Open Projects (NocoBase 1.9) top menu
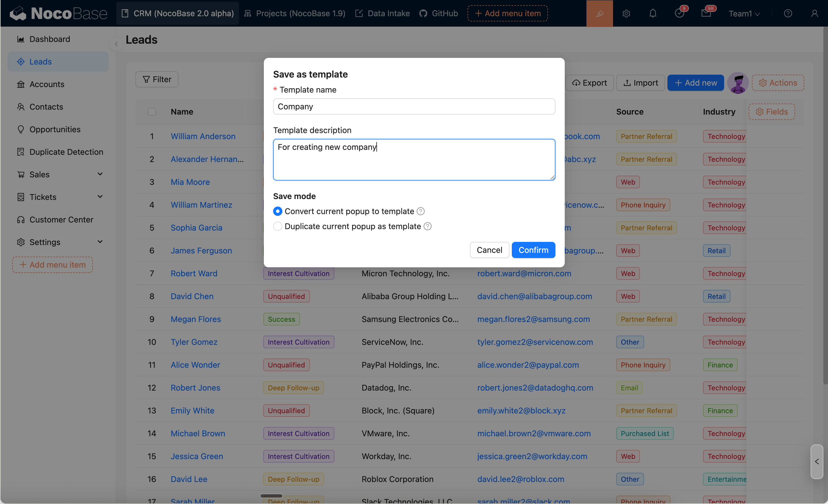The height and width of the screenshot is (504, 828). pos(295,13)
